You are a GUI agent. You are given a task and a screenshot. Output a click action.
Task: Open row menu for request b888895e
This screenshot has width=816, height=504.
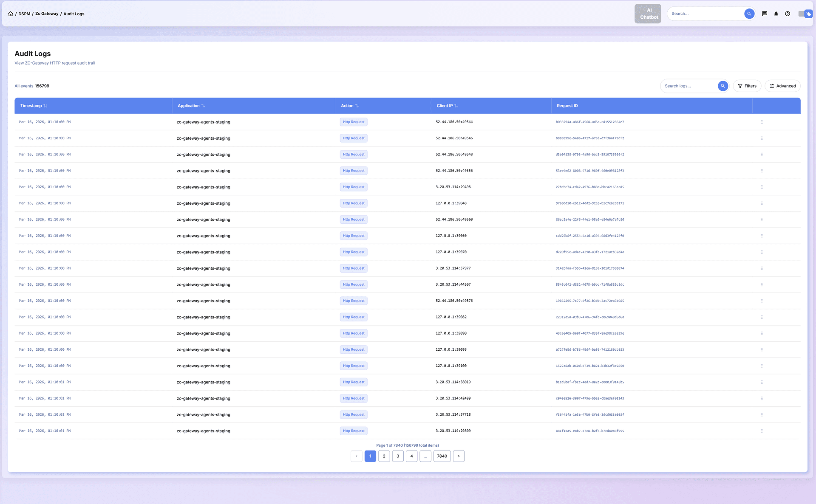tap(762, 138)
